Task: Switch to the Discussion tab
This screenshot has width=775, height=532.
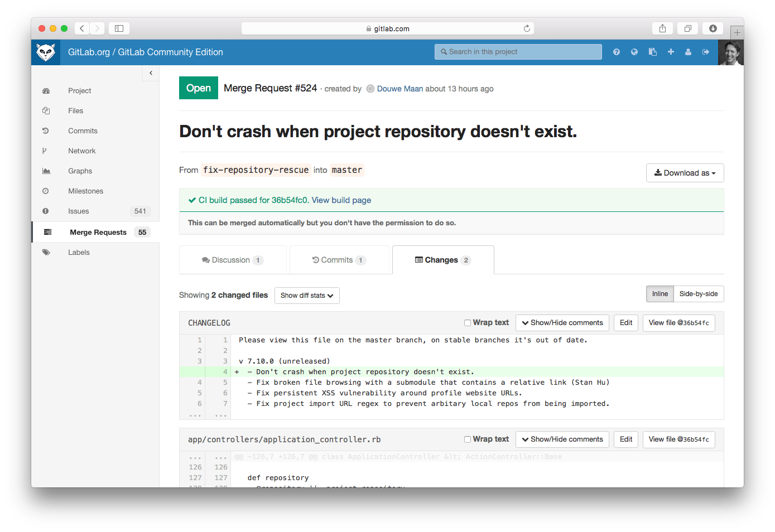Action: coord(230,259)
